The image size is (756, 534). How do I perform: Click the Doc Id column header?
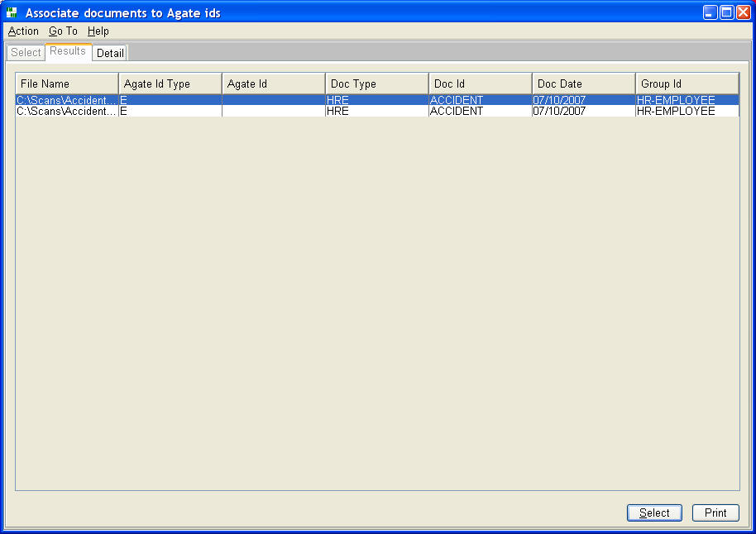(481, 83)
